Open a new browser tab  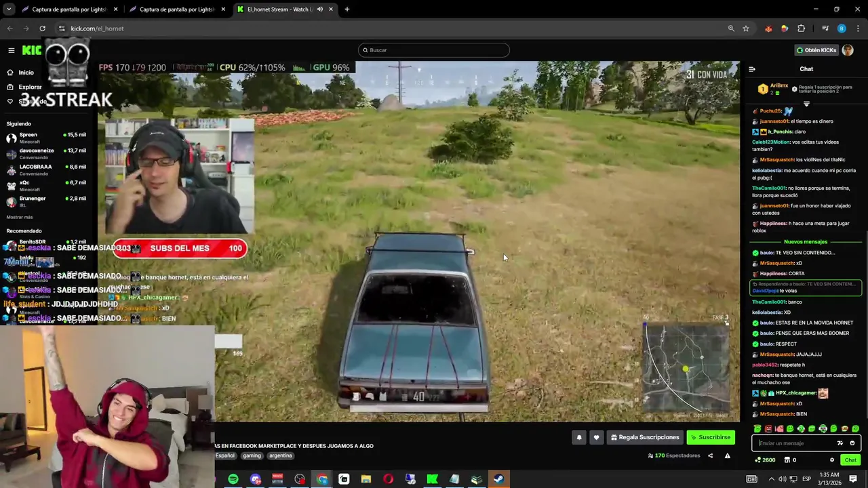point(347,9)
